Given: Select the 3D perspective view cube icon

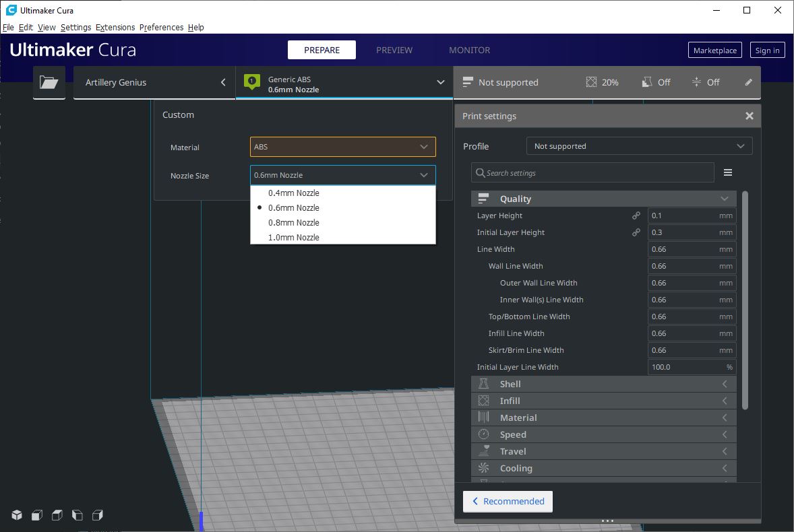Looking at the screenshot, I should pyautogui.click(x=17, y=514).
